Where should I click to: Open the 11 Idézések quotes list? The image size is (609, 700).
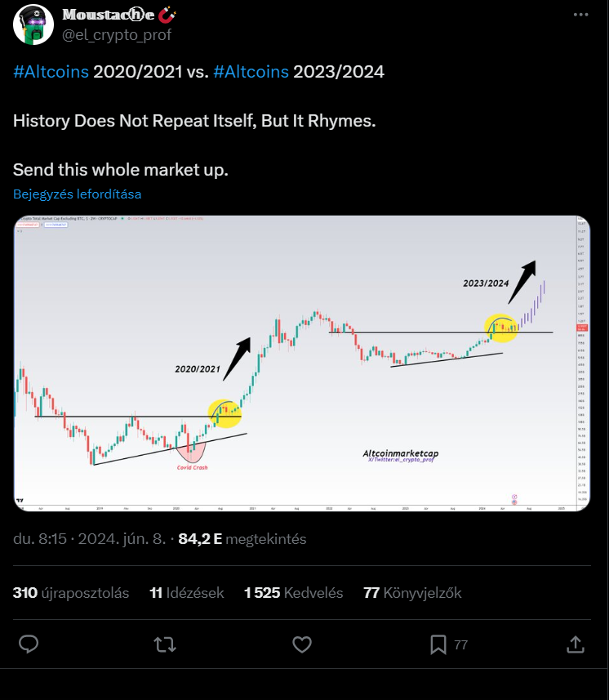187,593
